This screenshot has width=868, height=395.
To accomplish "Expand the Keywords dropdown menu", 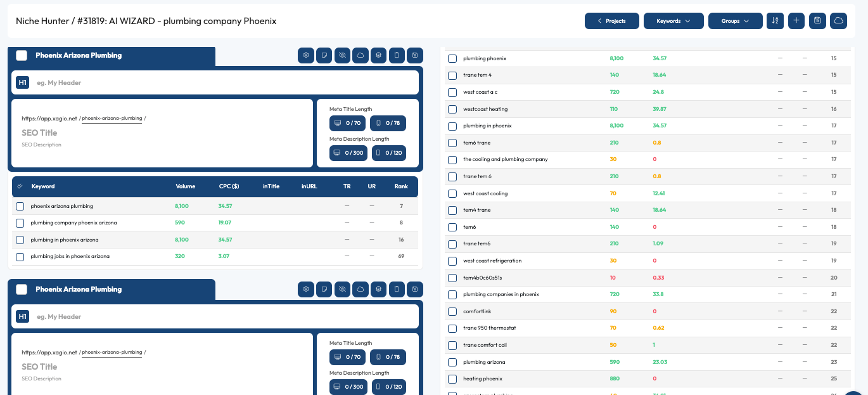I will [673, 21].
